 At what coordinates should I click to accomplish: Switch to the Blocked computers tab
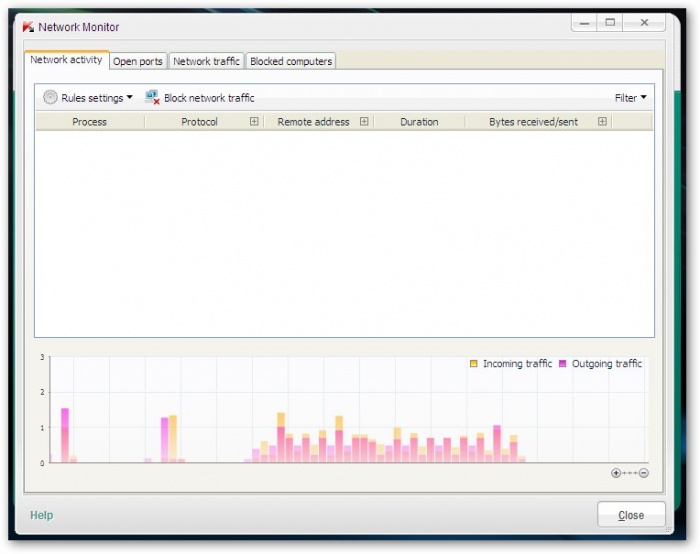coord(291,61)
